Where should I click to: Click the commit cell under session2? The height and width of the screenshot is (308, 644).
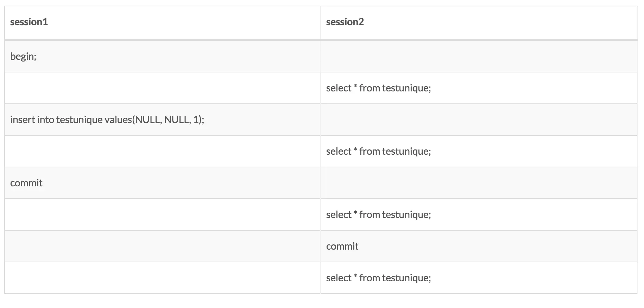[x=342, y=246]
